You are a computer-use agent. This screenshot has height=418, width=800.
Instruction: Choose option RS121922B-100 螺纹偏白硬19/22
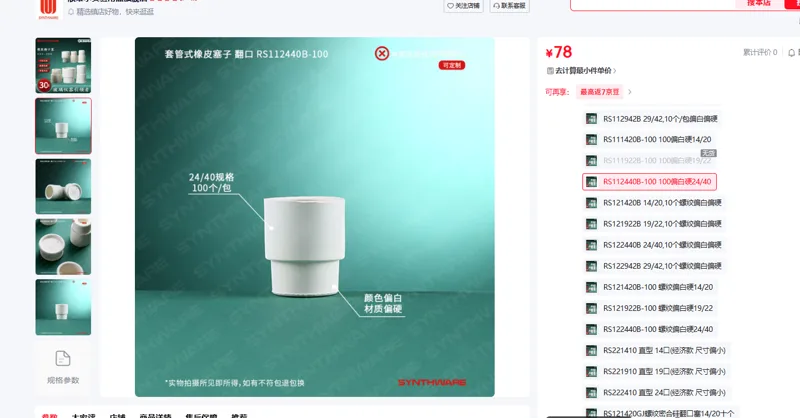click(649, 308)
